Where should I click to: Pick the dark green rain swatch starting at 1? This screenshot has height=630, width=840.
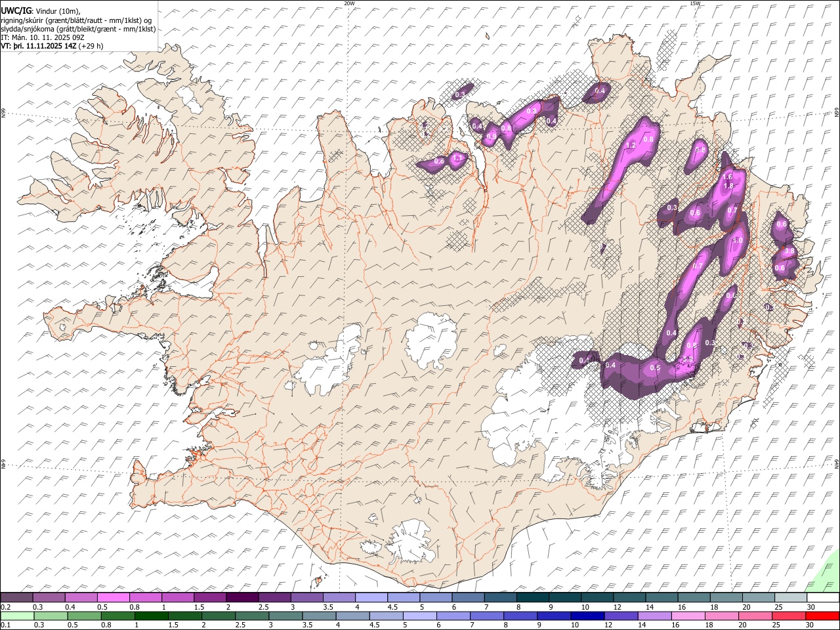[151, 616]
